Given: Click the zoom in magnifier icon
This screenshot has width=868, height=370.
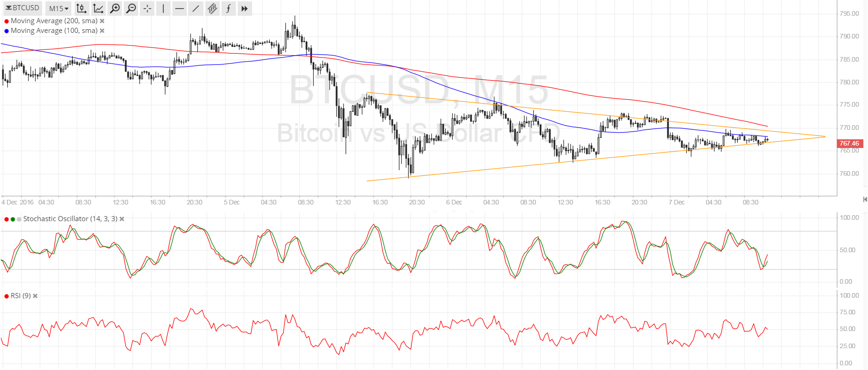Looking at the screenshot, I should tap(115, 8).
